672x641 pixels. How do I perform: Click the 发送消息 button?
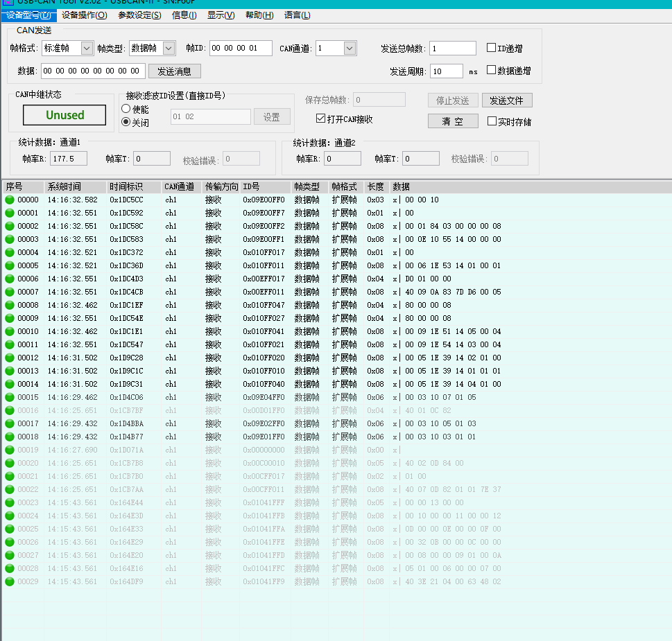175,71
